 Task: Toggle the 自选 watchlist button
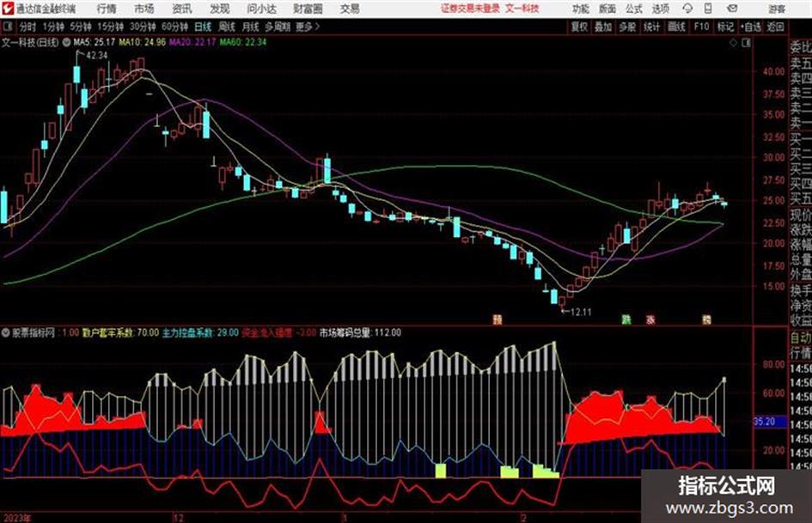(x=751, y=27)
